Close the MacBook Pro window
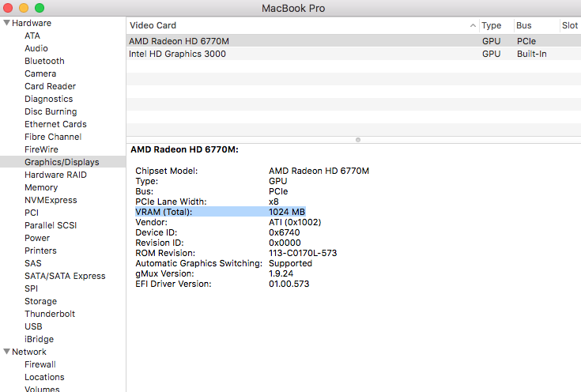Viewport: 581px width, 392px height. coord(8,8)
